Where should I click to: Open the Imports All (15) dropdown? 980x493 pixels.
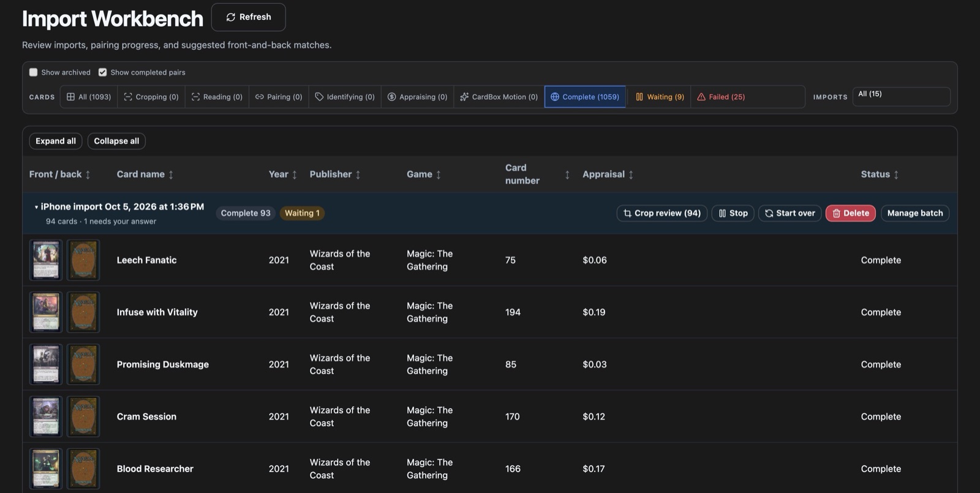click(901, 97)
